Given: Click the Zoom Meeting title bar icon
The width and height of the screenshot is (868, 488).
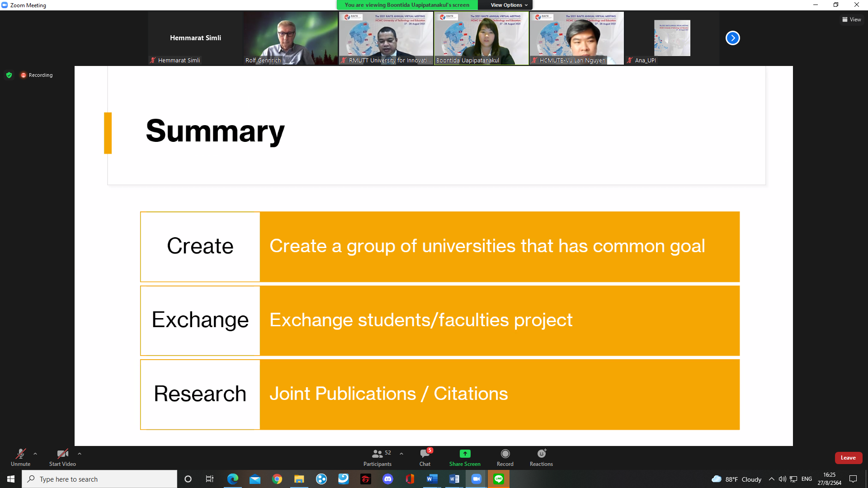Looking at the screenshot, I should click(x=5, y=5).
